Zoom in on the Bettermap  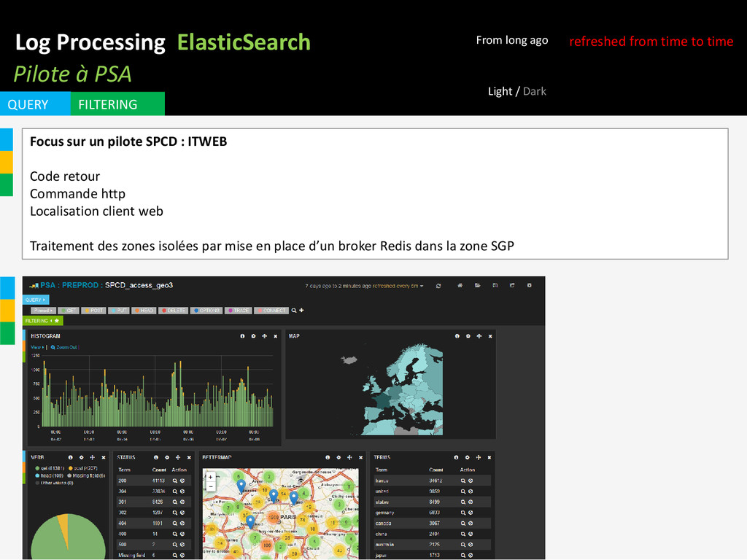pyautogui.click(x=210, y=477)
